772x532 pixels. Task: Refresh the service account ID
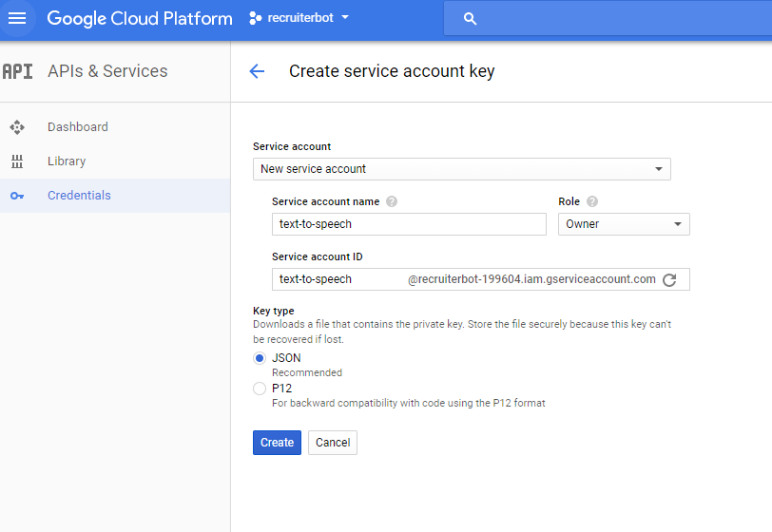point(669,280)
